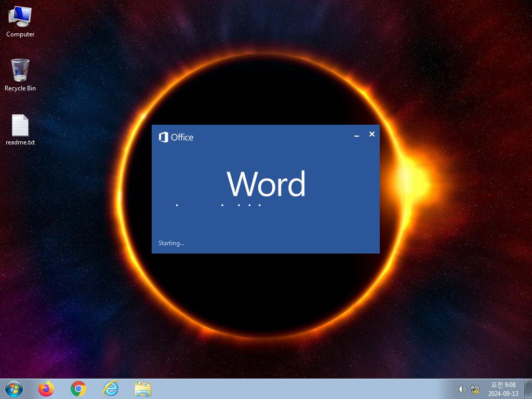Click the "readme.txt" file name label
Screen dimensions: 532x399
[20, 142]
